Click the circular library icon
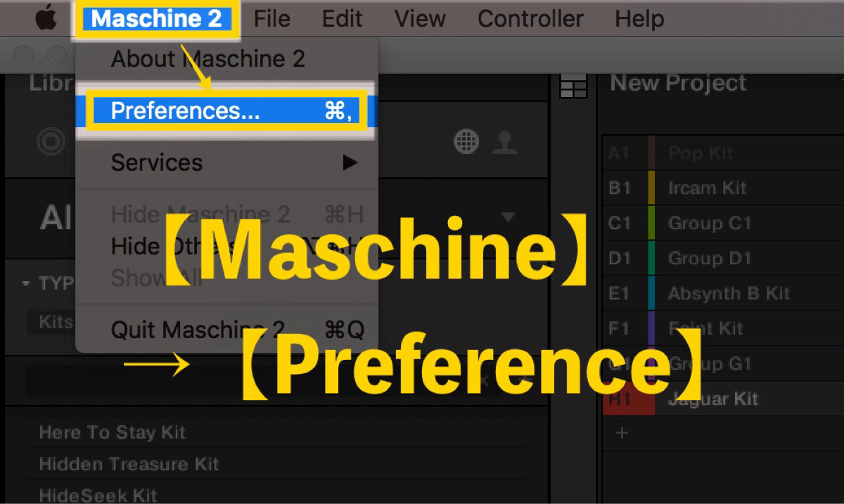This screenshot has width=844, height=504. [x=51, y=142]
